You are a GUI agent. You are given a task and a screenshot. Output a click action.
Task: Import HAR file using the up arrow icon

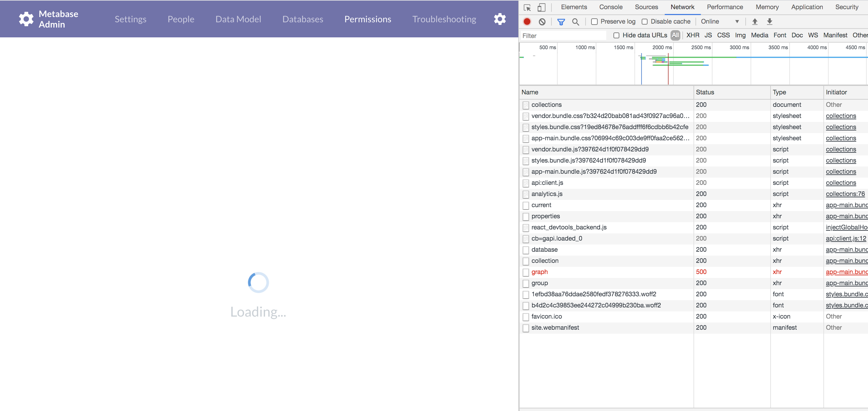755,21
